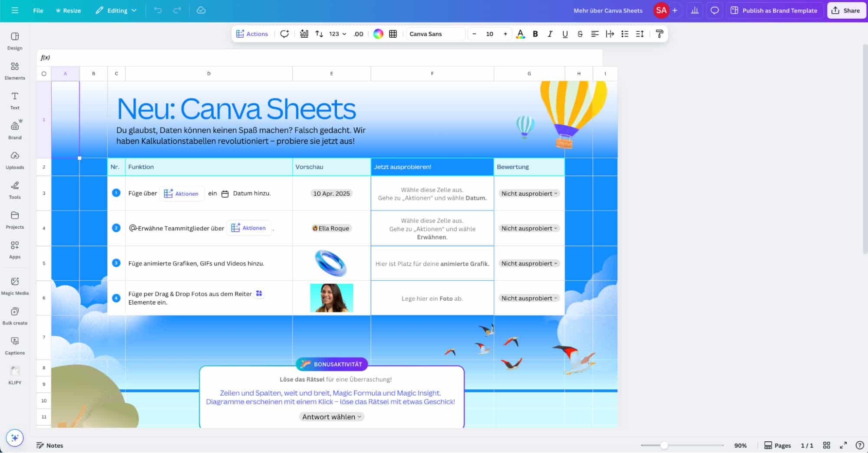Toggle Italic formatting
This screenshot has width=868, height=453.
pyautogui.click(x=550, y=34)
